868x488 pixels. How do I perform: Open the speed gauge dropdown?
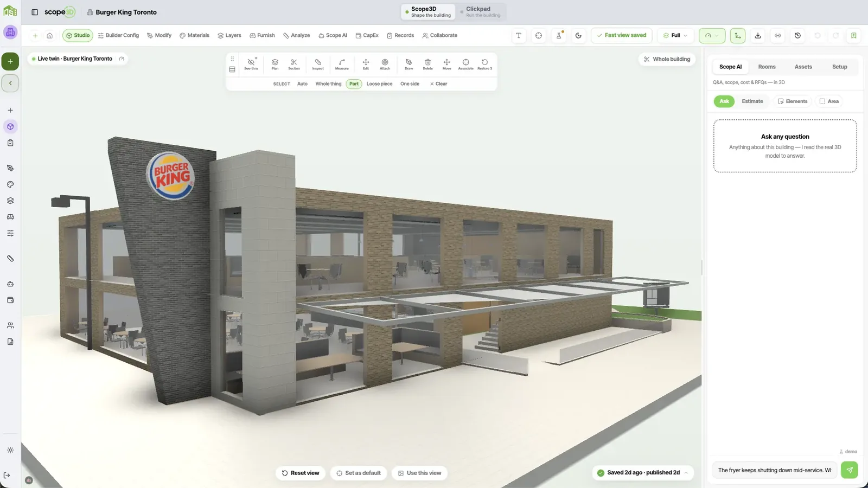pos(712,36)
